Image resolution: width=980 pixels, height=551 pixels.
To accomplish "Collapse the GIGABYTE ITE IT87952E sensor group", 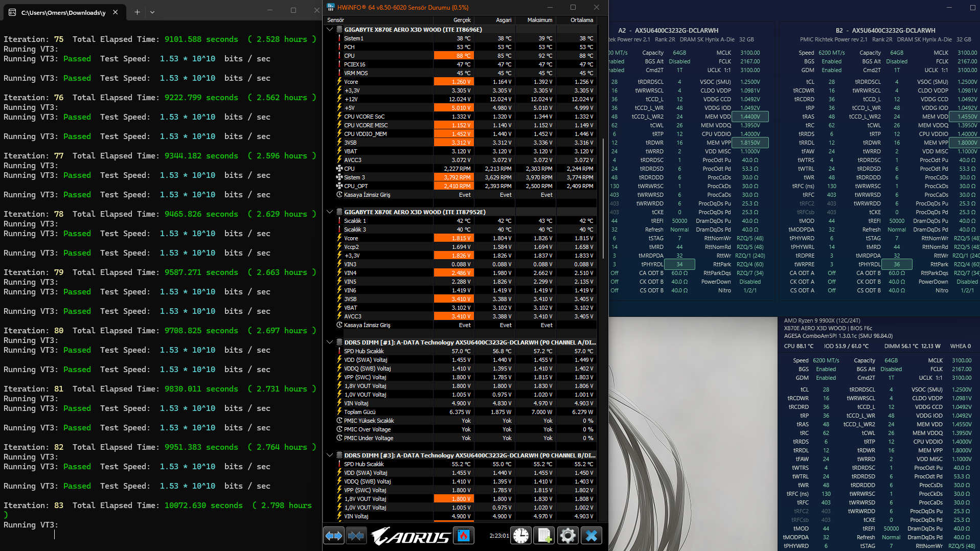I will tap(330, 212).
